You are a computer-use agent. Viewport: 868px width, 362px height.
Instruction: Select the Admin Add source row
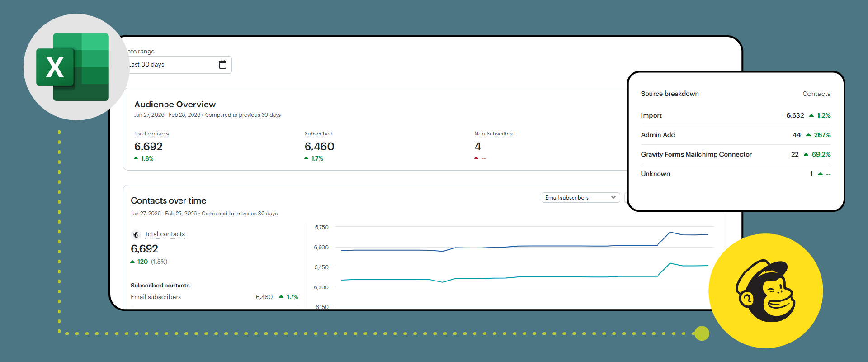736,135
